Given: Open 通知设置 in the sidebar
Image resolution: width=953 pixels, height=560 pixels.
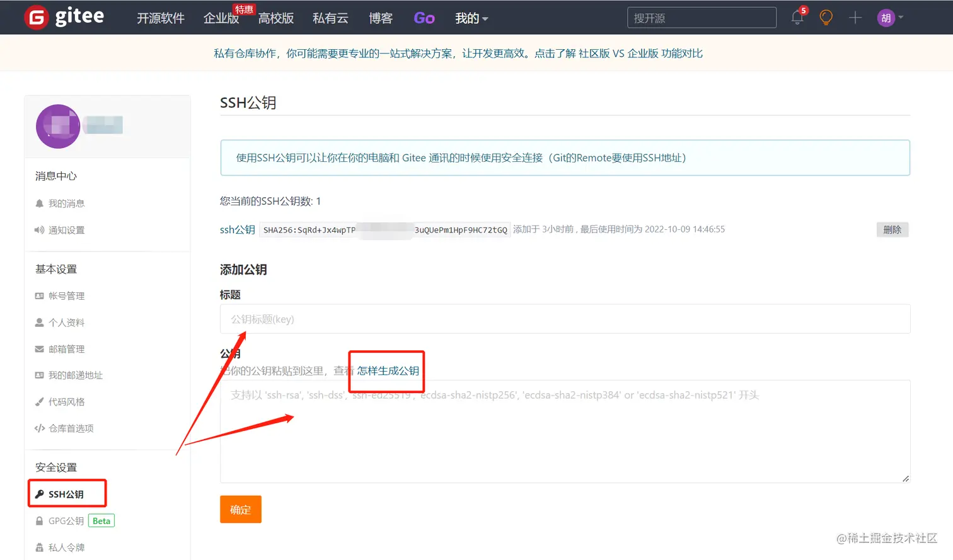Looking at the screenshot, I should coord(66,230).
